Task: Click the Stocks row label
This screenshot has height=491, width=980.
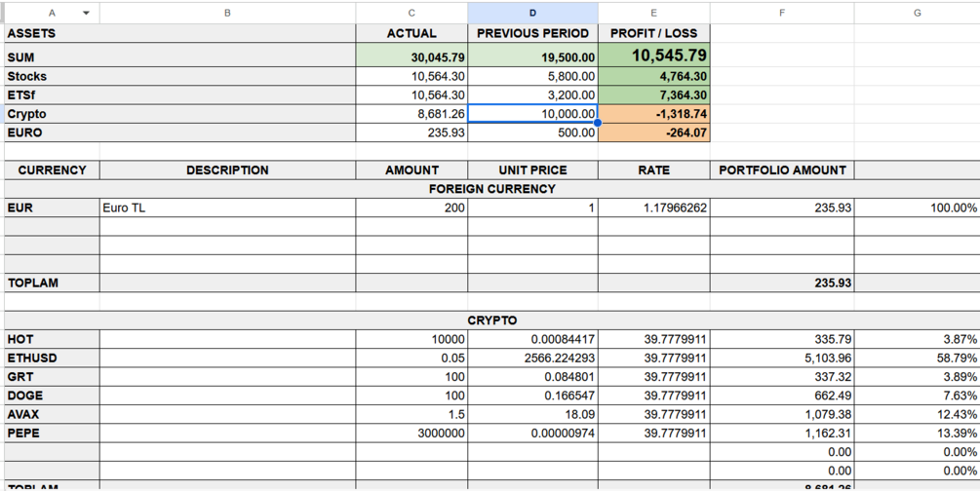Action: pos(180,76)
